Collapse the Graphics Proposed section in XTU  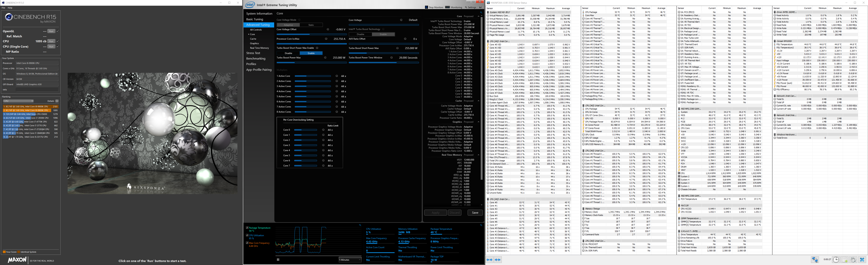tap(478, 122)
